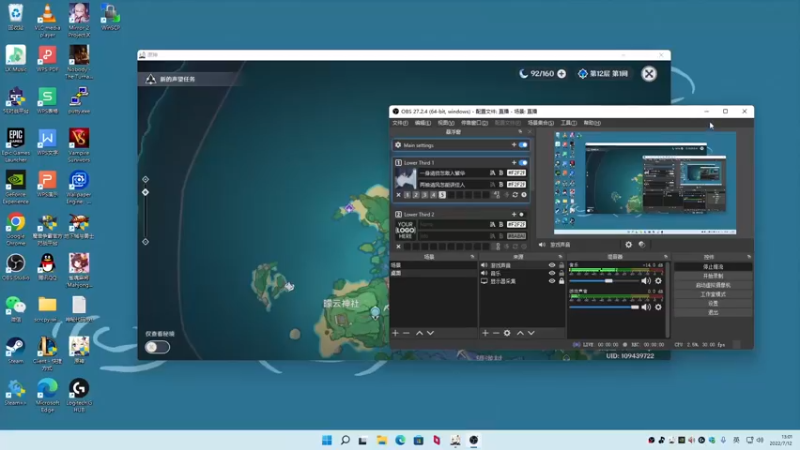Pop out the lower thirds dock panel

(520, 132)
